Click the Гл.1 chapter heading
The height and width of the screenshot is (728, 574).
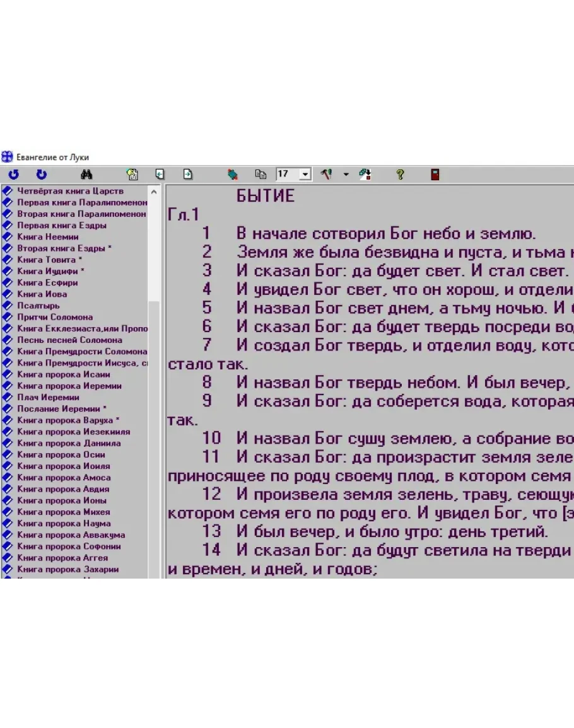coord(184,214)
